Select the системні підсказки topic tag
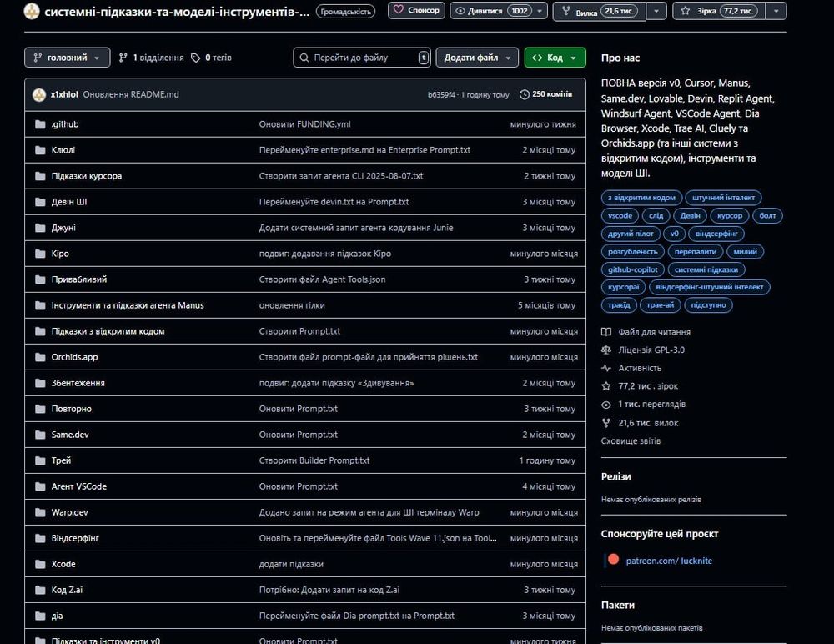 click(706, 269)
